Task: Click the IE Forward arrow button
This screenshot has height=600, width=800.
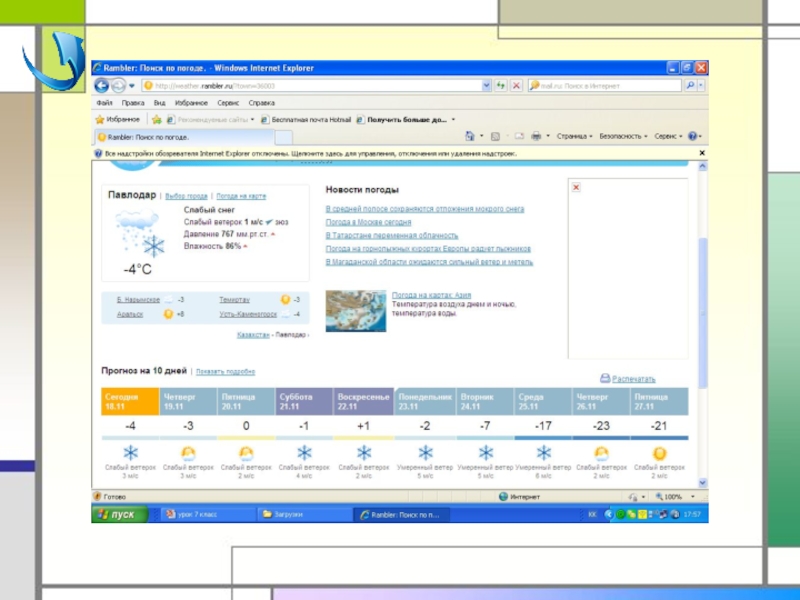Action: [118, 86]
